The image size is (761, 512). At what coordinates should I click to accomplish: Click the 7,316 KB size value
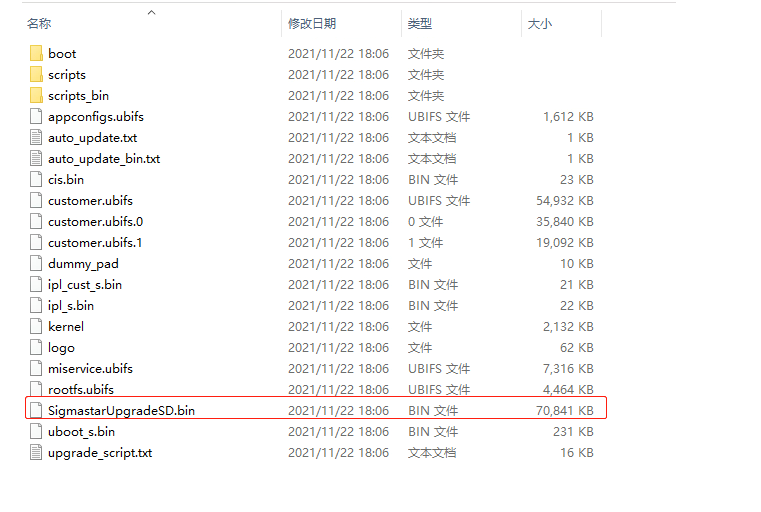point(568,368)
